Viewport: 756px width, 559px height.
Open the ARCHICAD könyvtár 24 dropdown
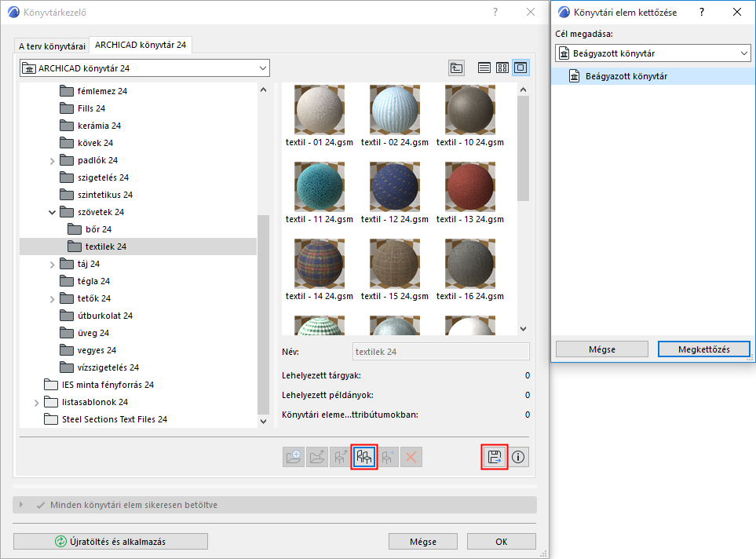click(144, 68)
